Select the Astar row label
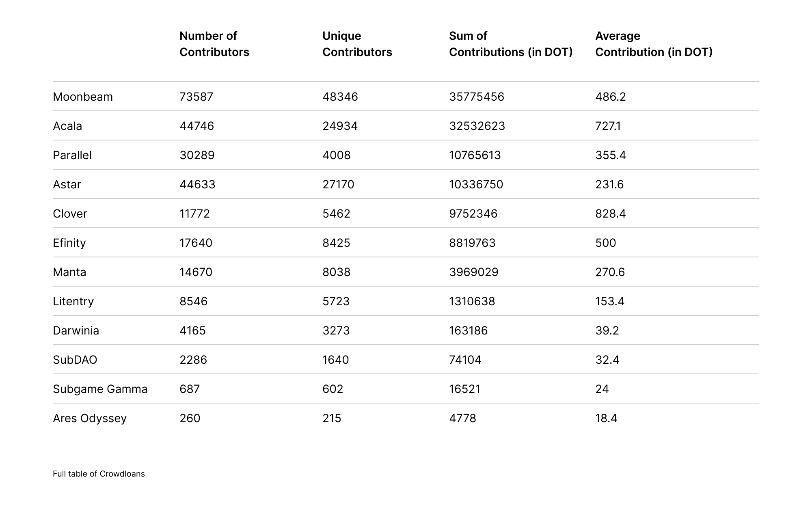This screenshot has width=812, height=505. pyautogui.click(x=67, y=184)
